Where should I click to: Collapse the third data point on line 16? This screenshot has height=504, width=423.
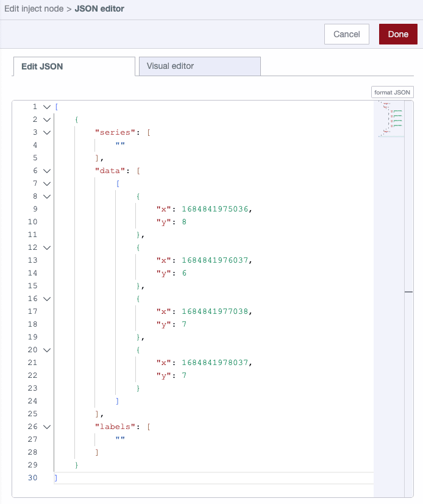[x=47, y=298]
